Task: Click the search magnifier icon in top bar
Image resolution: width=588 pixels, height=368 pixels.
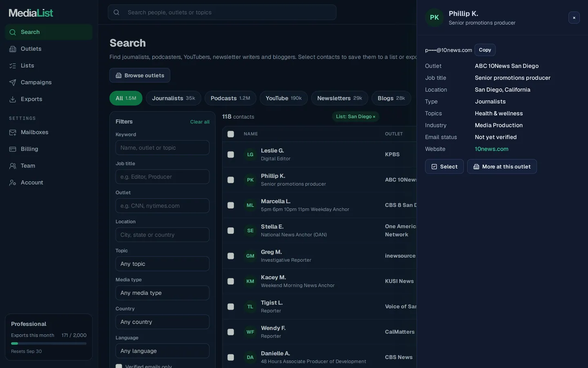Action: (x=116, y=12)
